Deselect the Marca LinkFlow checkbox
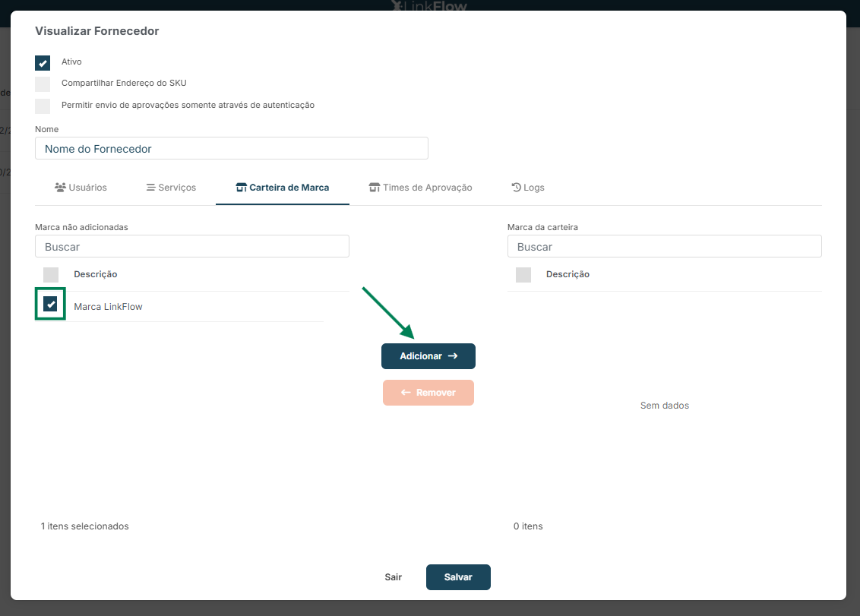860x616 pixels. (x=50, y=304)
